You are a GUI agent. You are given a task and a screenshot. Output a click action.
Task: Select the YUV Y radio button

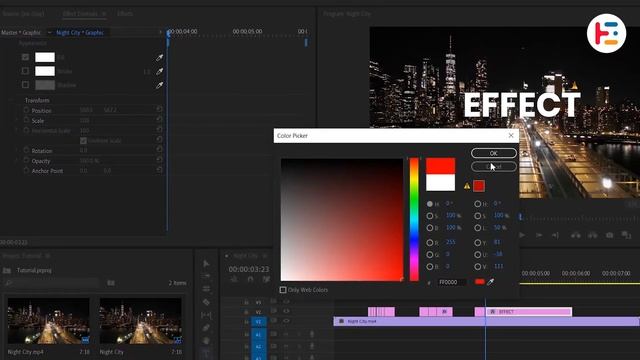[x=478, y=242]
